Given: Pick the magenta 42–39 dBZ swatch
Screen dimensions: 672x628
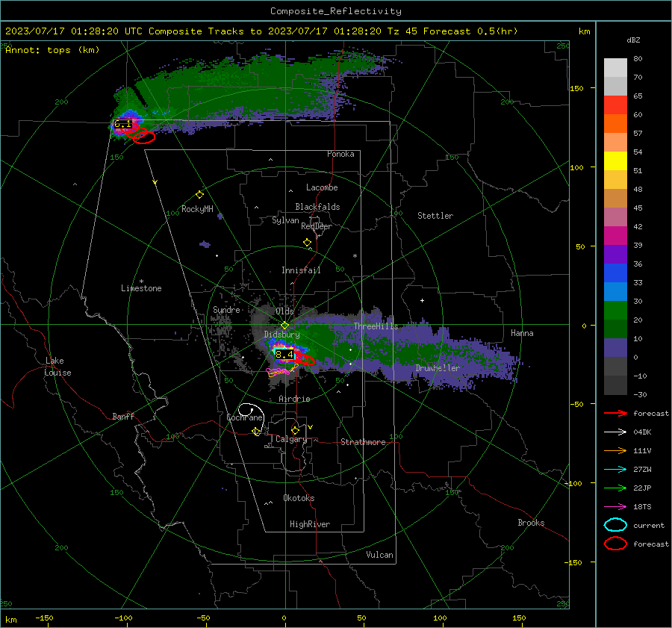Looking at the screenshot, I should coord(615,236).
